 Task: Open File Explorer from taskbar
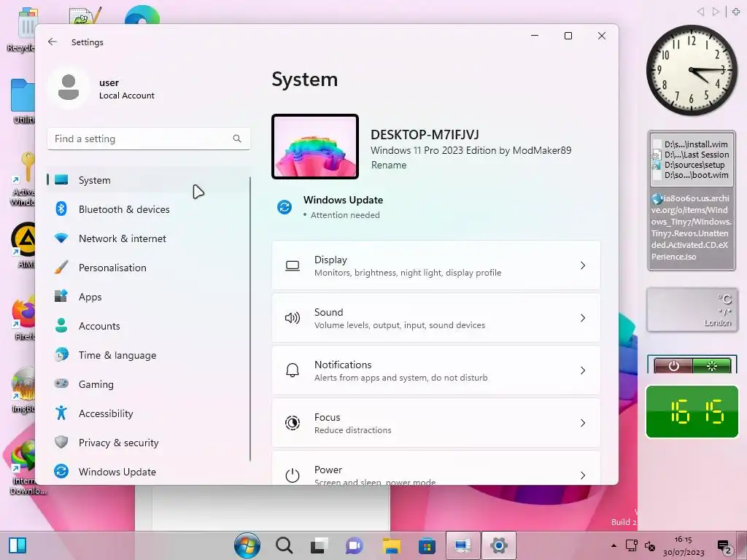coord(392,545)
